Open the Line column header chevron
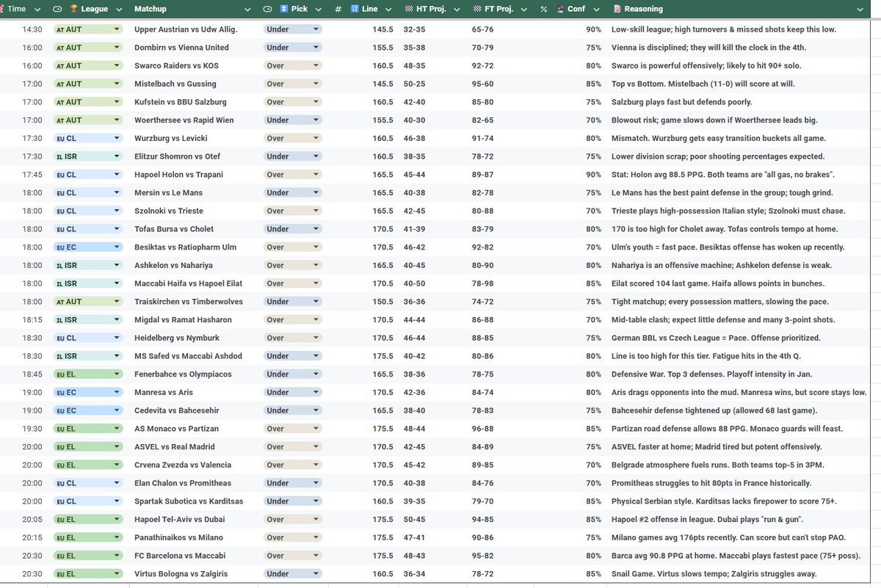 click(x=389, y=9)
